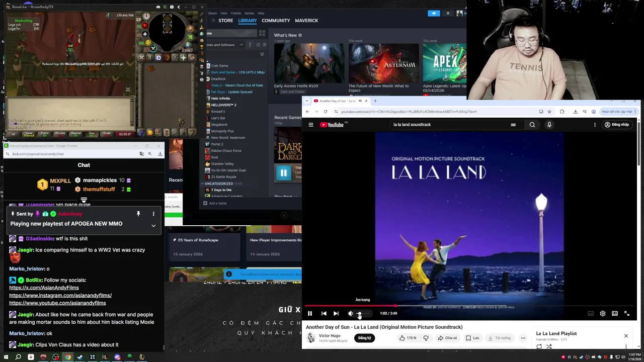Open a new tab in YouTube browser
This screenshot has width=644, height=362.
(375, 101)
